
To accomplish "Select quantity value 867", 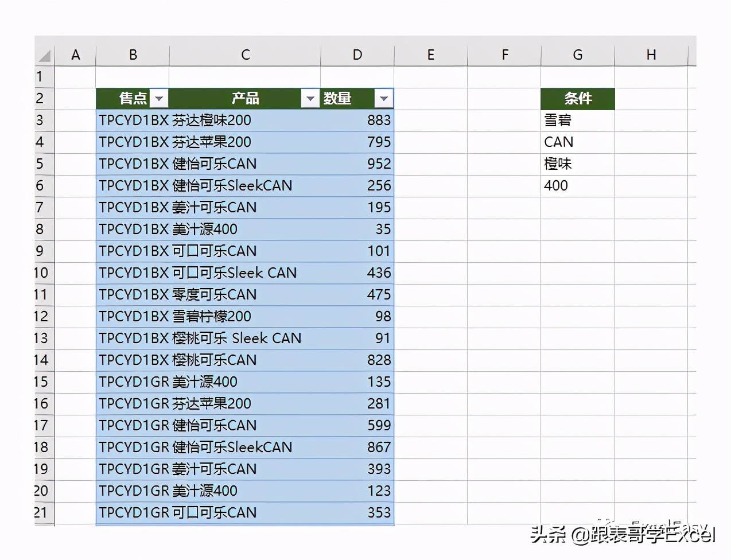I will pos(357,448).
